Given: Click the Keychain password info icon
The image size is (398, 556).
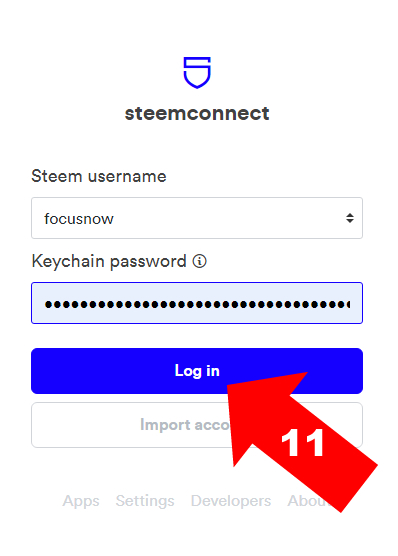Looking at the screenshot, I should coord(199,261).
